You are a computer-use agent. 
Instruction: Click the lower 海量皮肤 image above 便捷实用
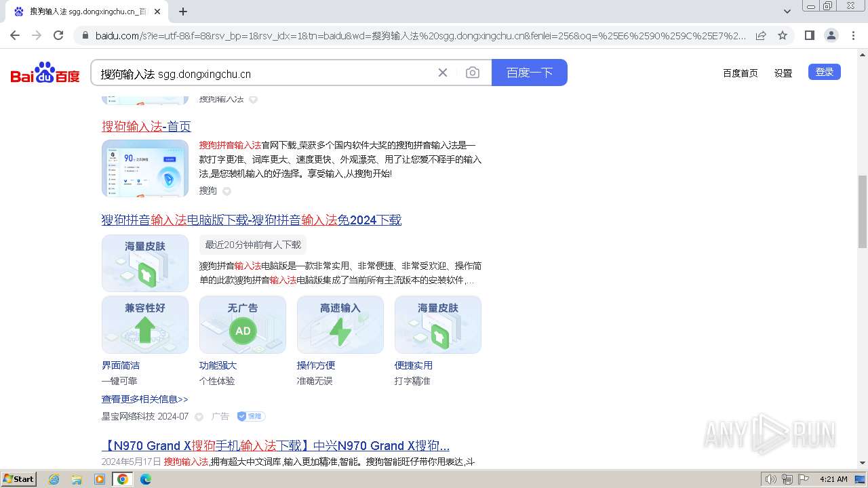(438, 325)
